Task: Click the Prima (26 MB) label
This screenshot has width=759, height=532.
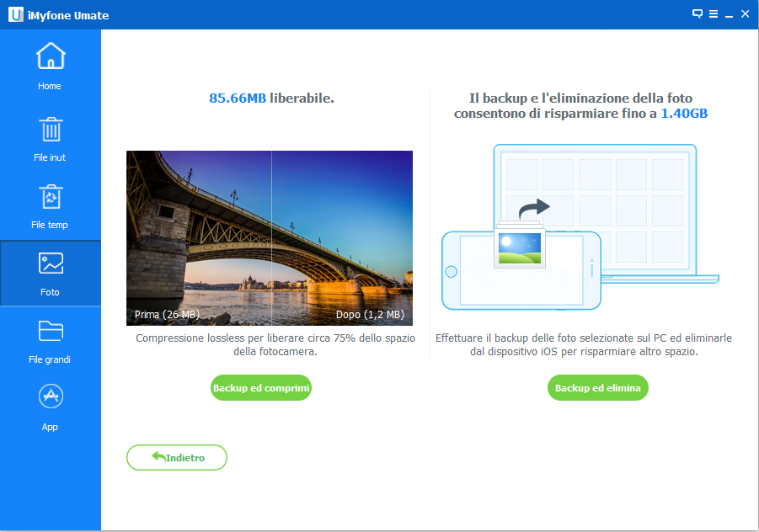Action: [167, 315]
